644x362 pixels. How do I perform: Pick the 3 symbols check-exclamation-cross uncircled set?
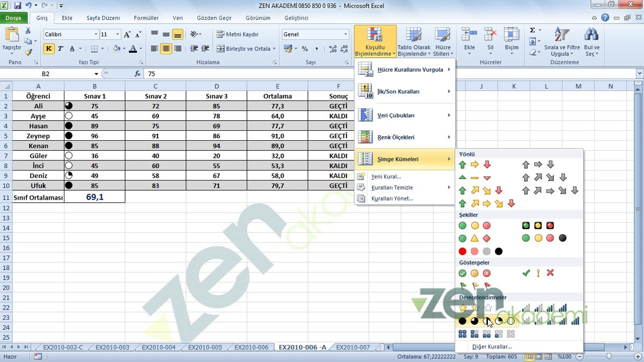pos(538,273)
